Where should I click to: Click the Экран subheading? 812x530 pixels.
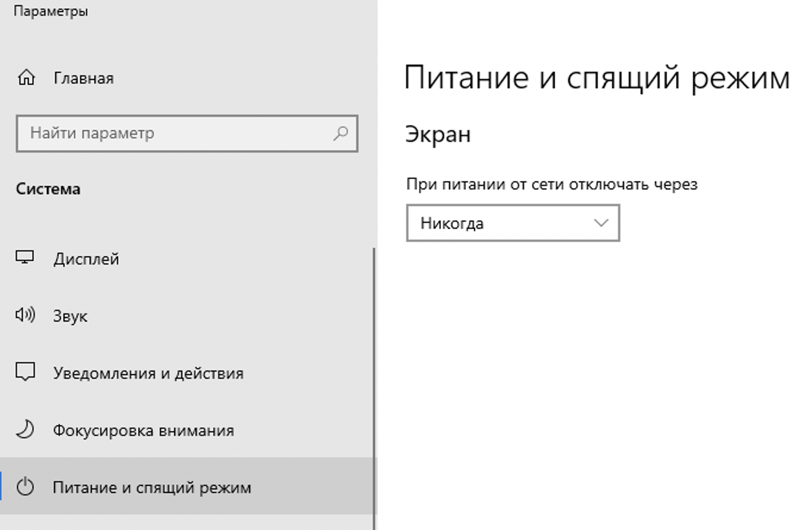[x=438, y=134]
